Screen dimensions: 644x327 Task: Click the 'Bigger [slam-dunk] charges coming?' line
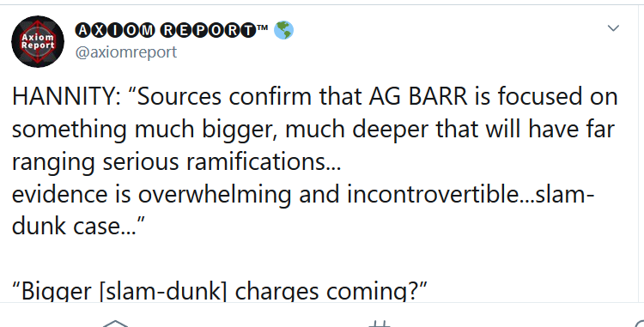(x=220, y=291)
